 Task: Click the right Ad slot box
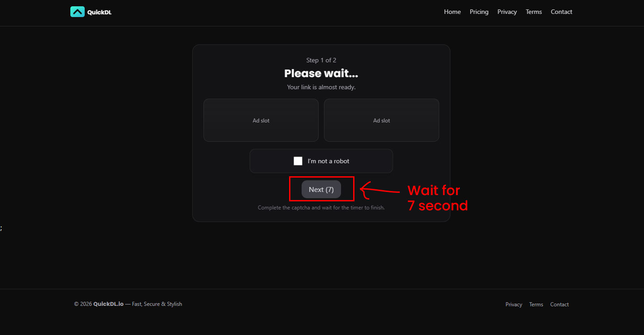click(381, 120)
